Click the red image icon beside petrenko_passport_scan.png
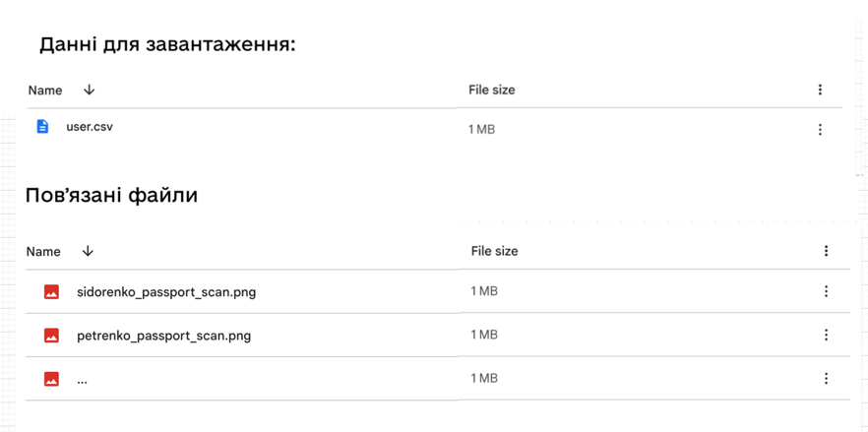868x432 pixels. [x=51, y=336]
